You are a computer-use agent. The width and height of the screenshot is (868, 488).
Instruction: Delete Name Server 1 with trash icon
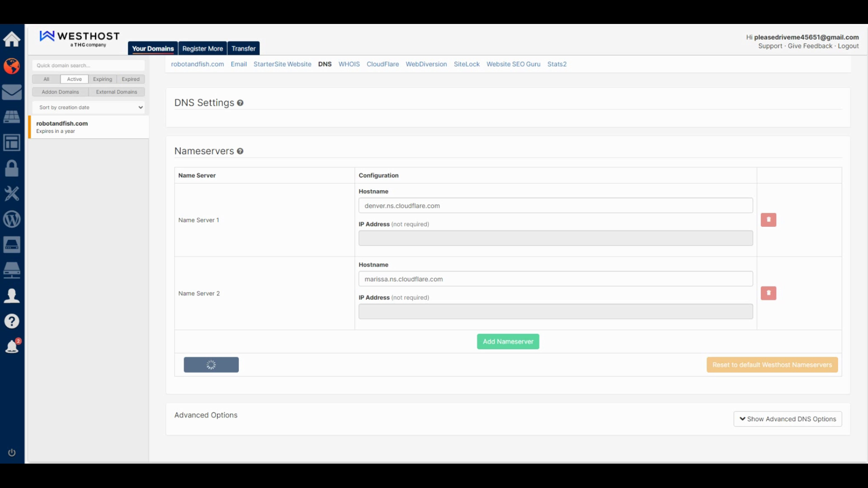click(768, 220)
